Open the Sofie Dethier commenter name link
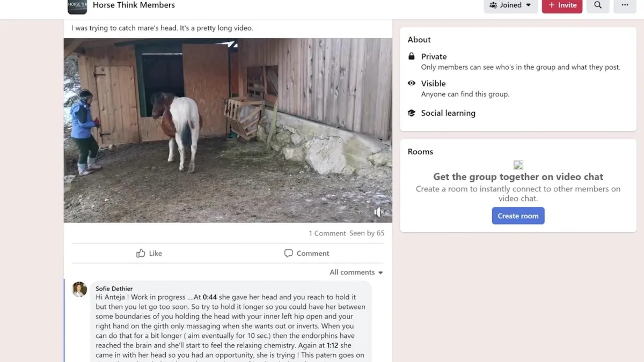 pos(114,289)
